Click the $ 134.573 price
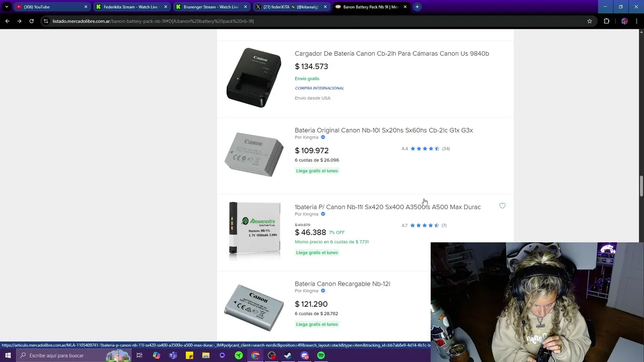The height and width of the screenshot is (362, 644). [x=311, y=66]
